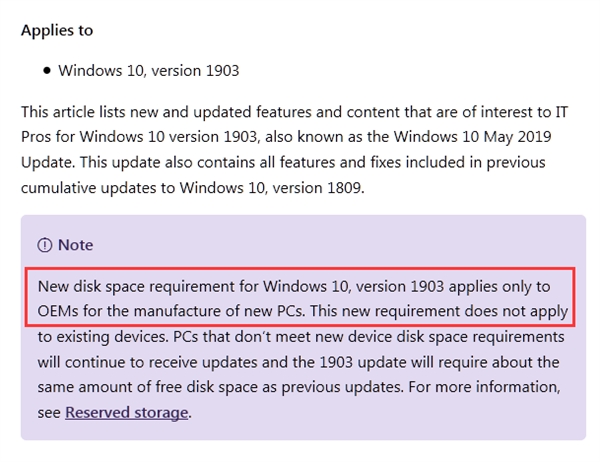This screenshot has width=600, height=462.
Task: Click the "Note" label in the callout
Action: (76, 245)
